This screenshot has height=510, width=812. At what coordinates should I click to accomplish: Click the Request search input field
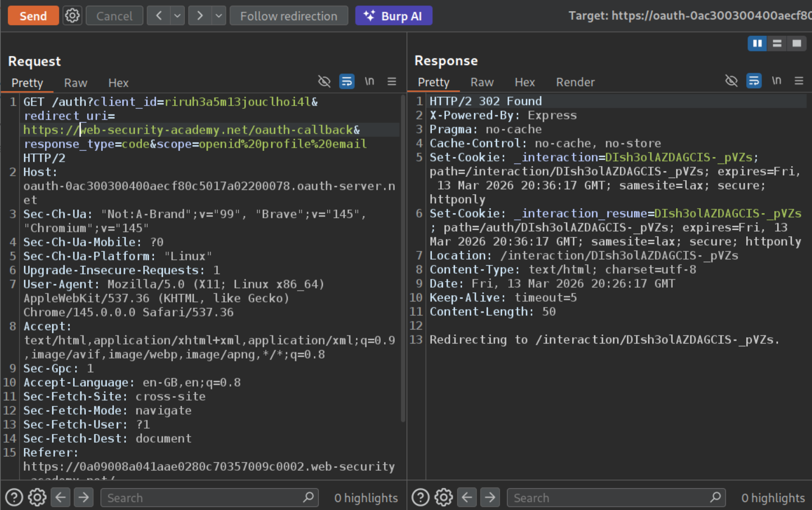(x=202, y=498)
